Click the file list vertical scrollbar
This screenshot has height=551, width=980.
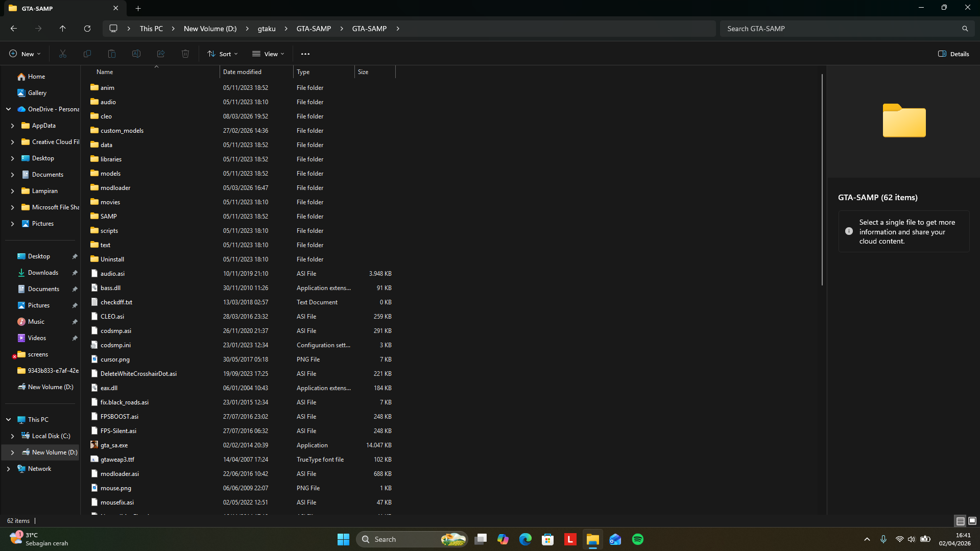point(822,180)
